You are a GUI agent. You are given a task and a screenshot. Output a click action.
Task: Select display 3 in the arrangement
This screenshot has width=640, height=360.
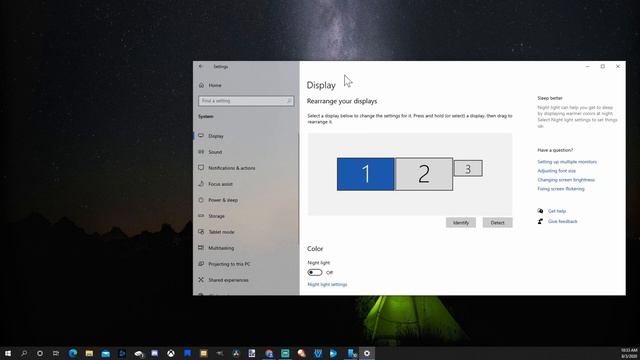tap(468, 168)
